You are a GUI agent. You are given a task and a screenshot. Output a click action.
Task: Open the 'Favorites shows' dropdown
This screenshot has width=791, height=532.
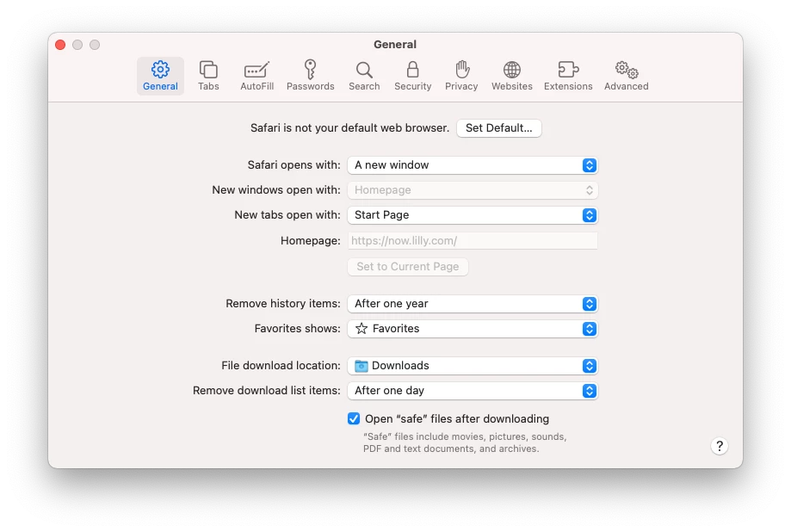(x=473, y=329)
